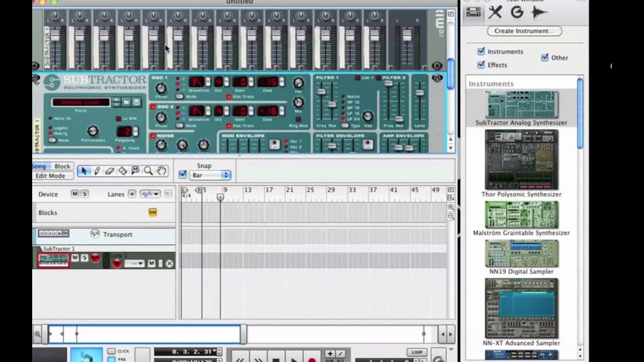
Task: Click the Polyphony value stepper
Action: pos(135,132)
